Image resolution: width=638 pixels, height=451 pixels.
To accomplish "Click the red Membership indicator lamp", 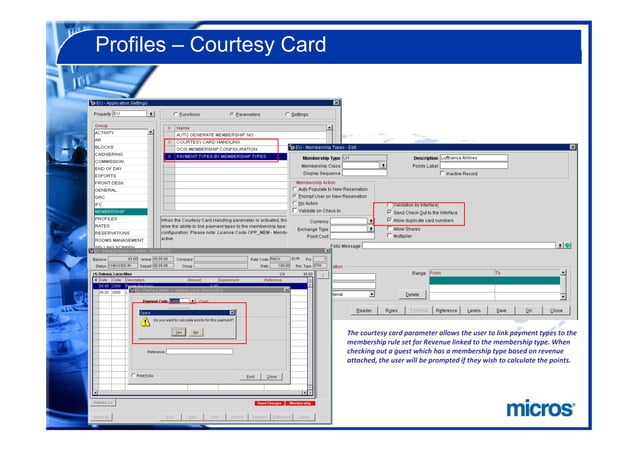I will [300, 403].
